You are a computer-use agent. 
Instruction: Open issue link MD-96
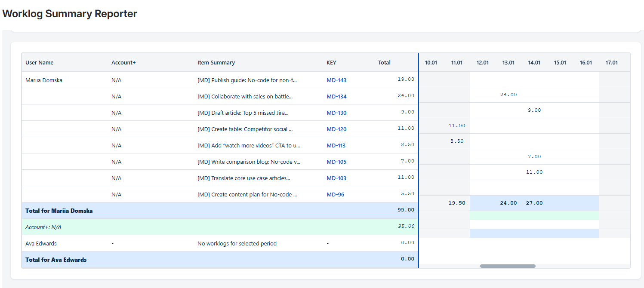336,194
